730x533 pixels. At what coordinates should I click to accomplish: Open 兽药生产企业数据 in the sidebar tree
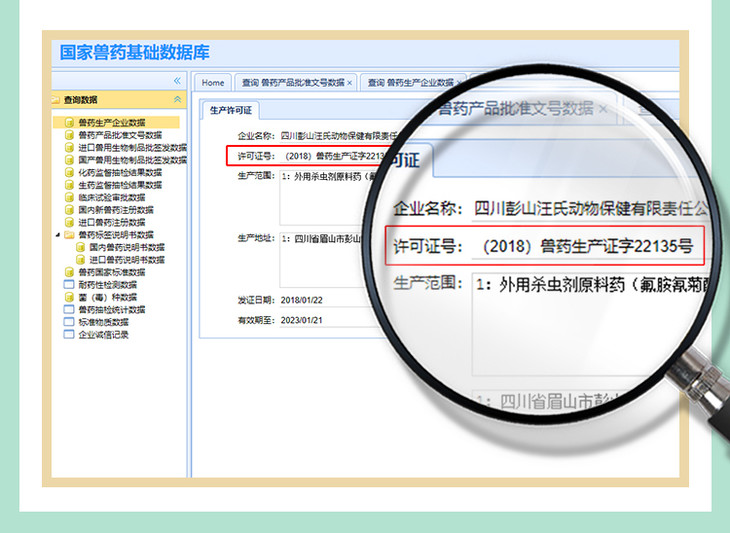[111, 123]
